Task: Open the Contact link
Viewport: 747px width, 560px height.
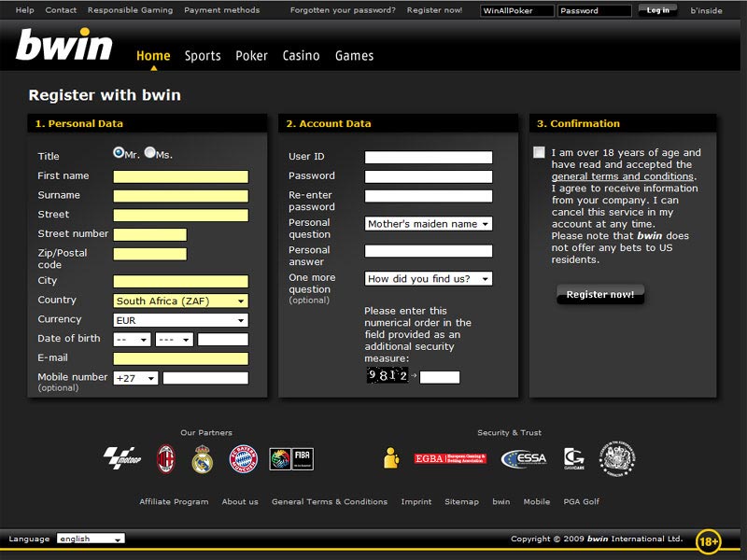Action: pos(61,10)
